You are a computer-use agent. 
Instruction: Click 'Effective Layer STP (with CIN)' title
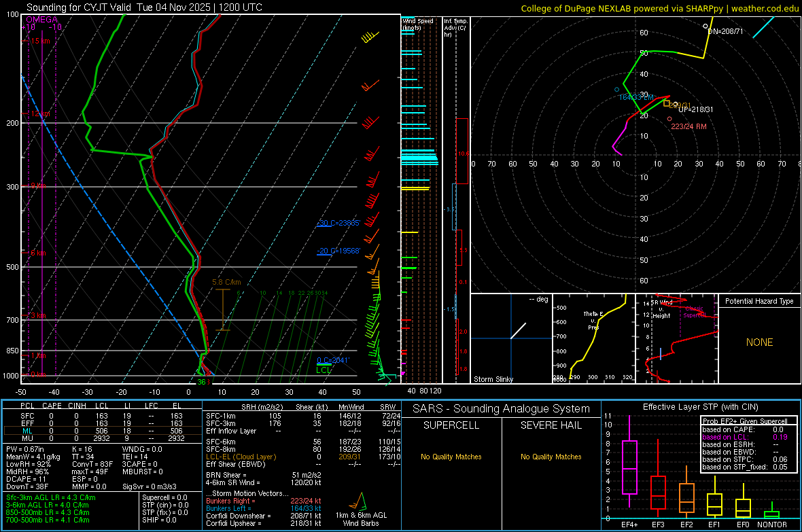click(x=700, y=407)
